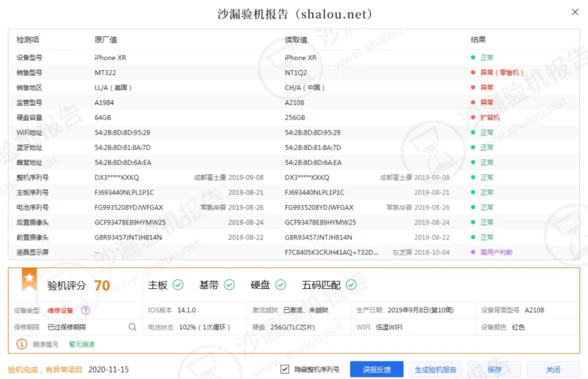588x379 pixels.
Task: Click the 误报反馈 button
Action: coord(376,369)
